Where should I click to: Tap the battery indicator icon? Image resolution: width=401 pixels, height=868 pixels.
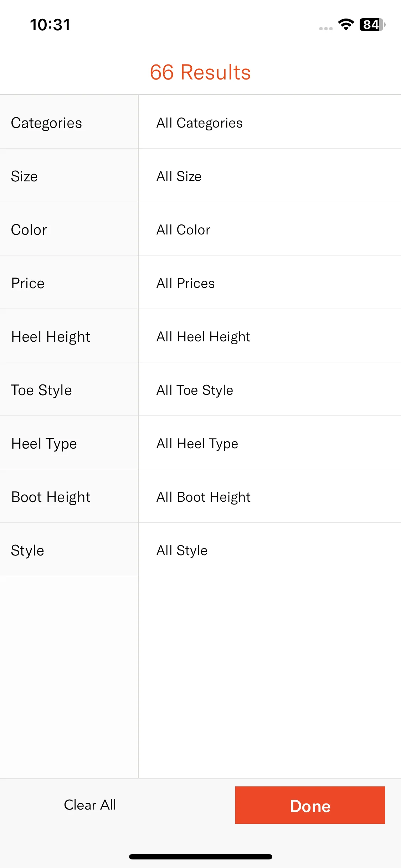(x=372, y=25)
